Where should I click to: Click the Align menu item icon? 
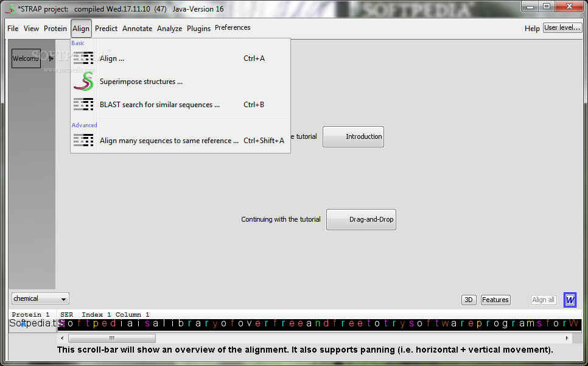pyautogui.click(x=83, y=58)
